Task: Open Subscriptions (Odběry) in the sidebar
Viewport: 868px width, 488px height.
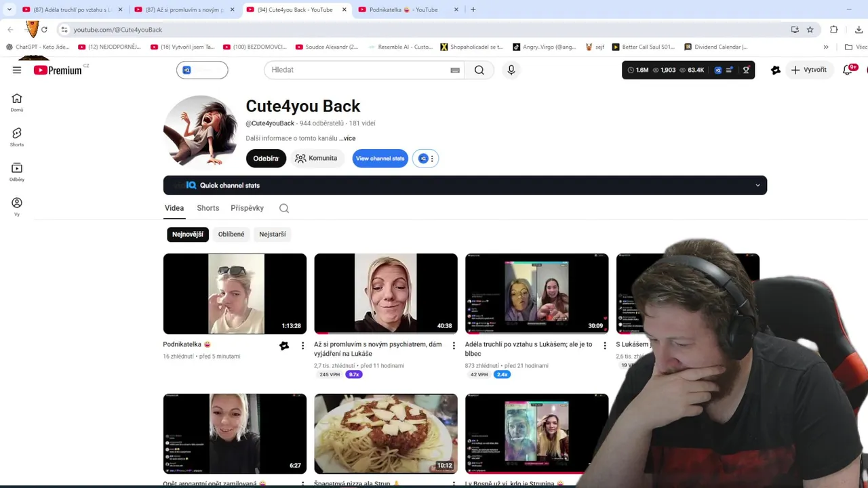Action: point(17,172)
